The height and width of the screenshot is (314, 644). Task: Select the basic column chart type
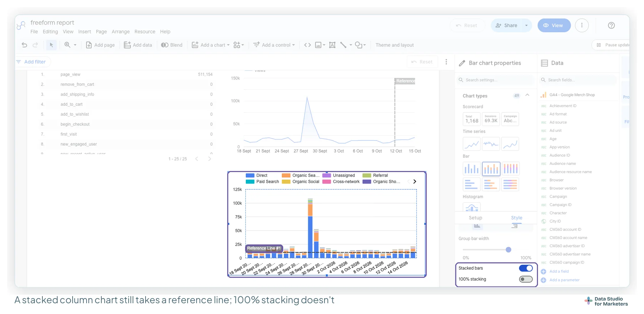point(471,168)
